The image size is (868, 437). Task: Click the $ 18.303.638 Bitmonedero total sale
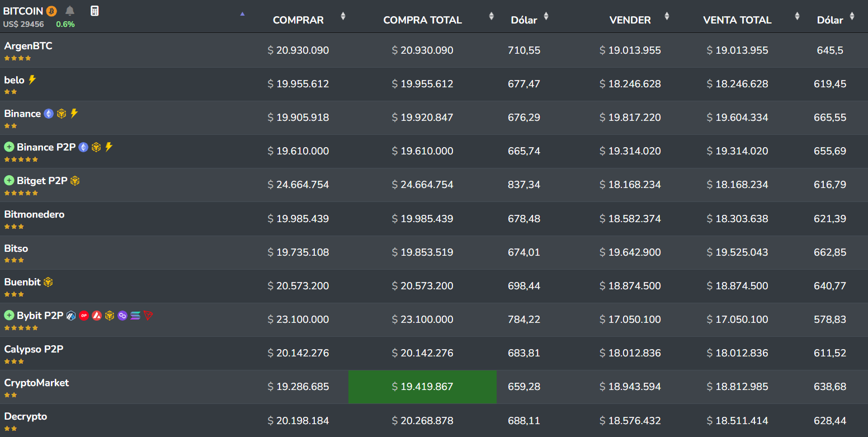[x=738, y=218]
